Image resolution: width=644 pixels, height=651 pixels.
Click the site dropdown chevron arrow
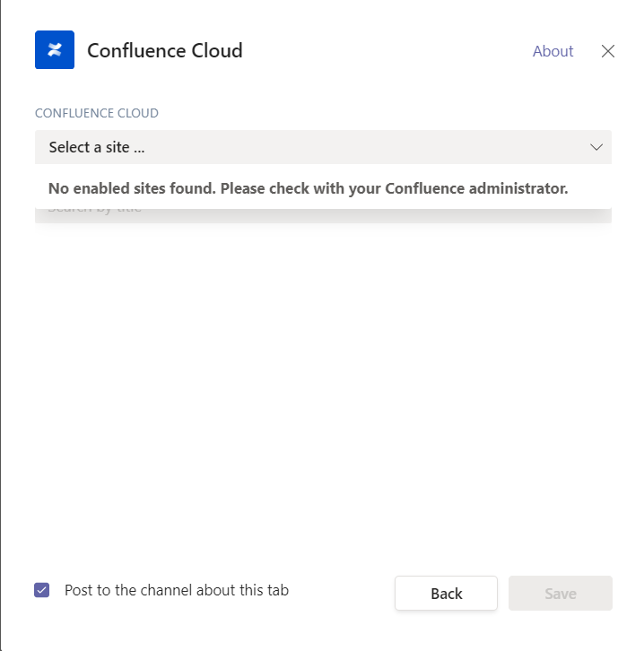[x=596, y=147]
